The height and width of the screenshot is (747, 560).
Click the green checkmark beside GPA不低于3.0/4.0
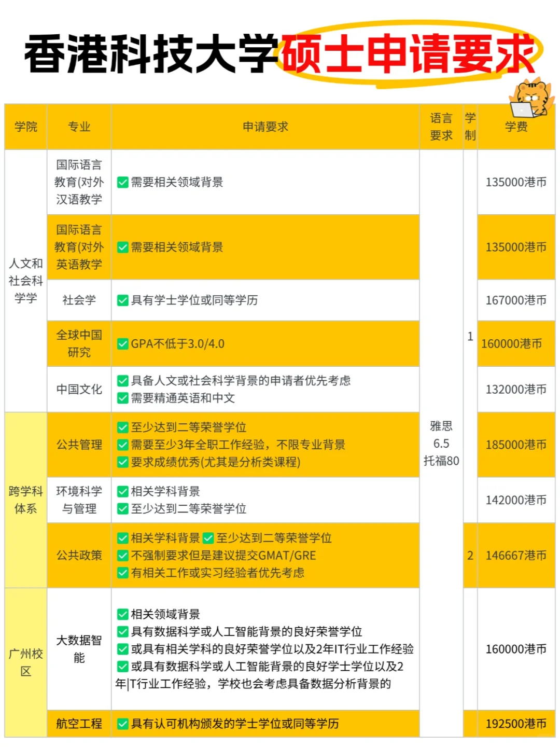[122, 343]
